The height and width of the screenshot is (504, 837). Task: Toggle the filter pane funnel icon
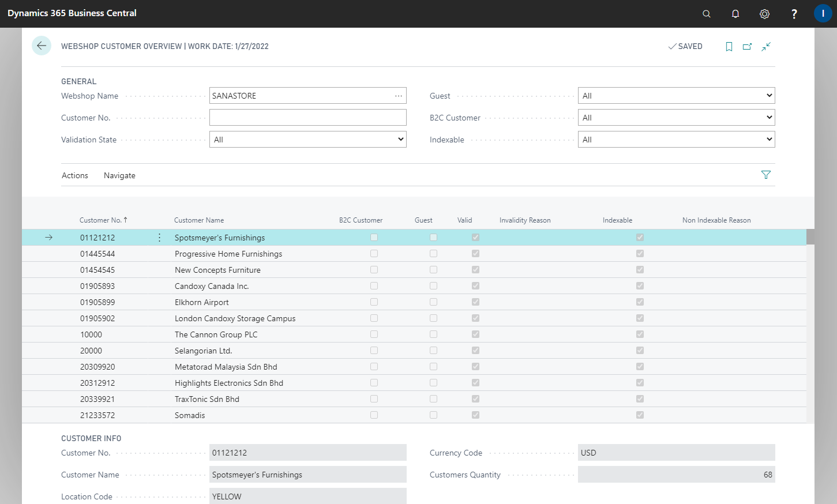tap(766, 175)
